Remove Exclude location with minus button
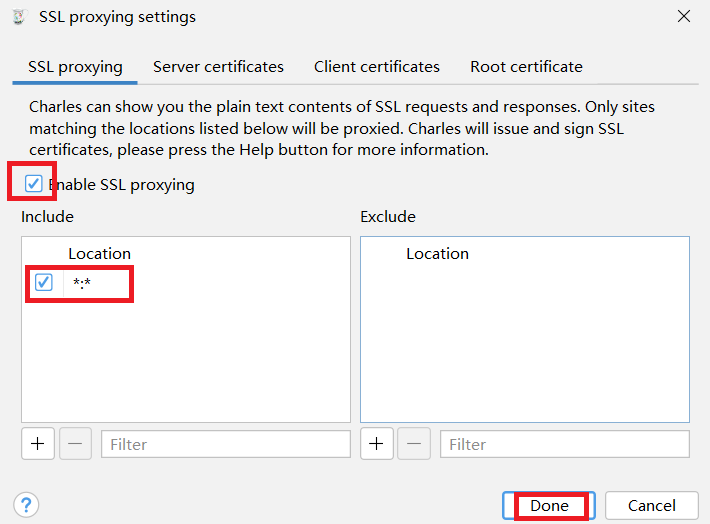Screen dimensions: 710x524 (414, 444)
